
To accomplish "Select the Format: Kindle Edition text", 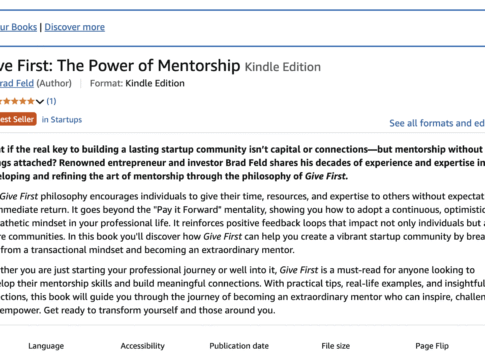I will tap(137, 83).
